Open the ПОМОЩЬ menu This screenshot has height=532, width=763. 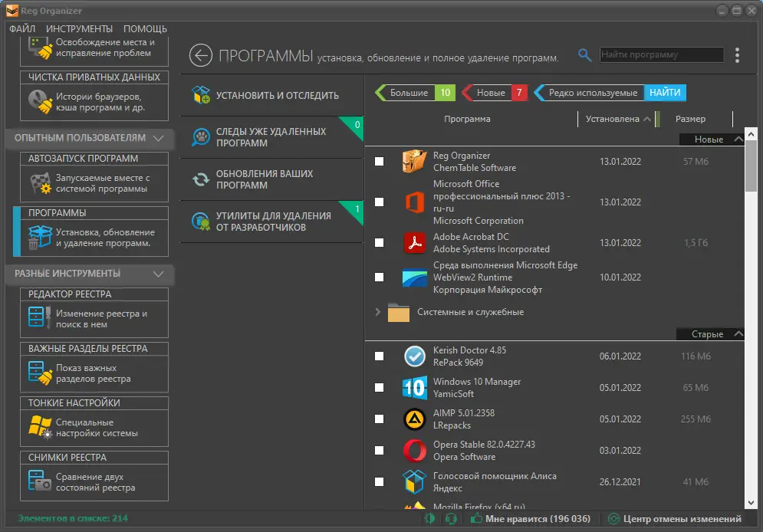(x=145, y=28)
